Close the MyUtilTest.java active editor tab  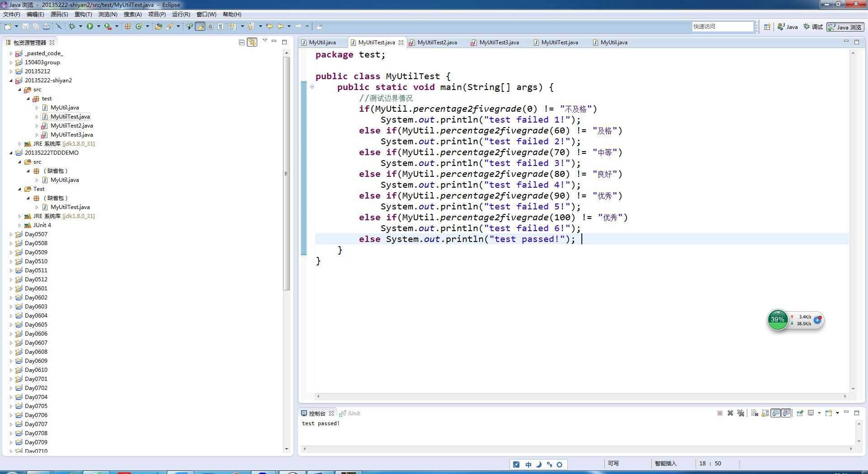pos(401,43)
